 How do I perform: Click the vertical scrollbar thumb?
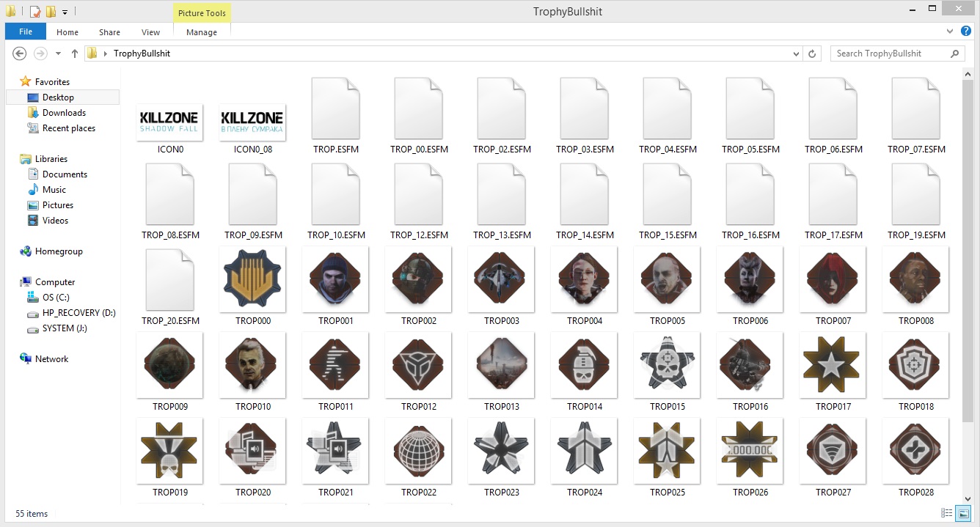(969, 250)
